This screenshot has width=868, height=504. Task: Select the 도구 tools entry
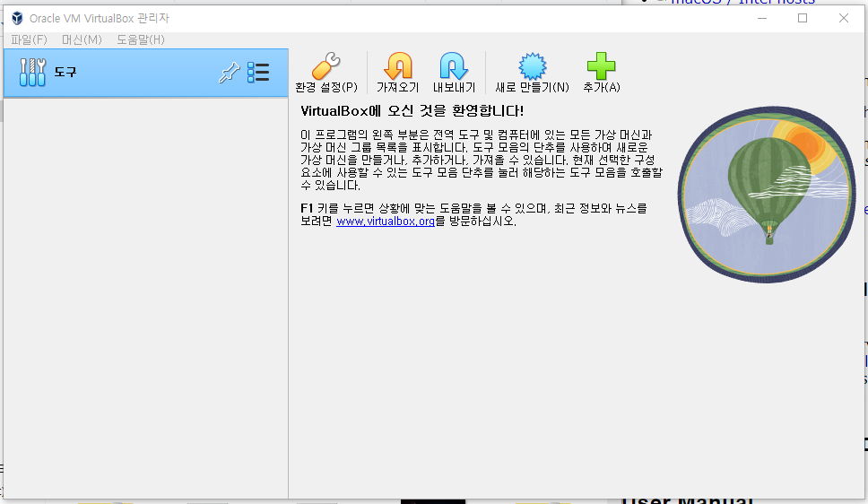pyautogui.click(x=145, y=73)
